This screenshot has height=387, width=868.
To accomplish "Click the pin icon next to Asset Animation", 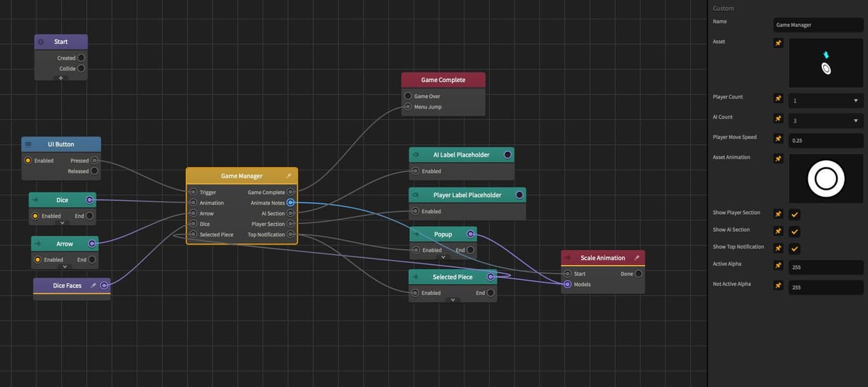I will (x=778, y=159).
